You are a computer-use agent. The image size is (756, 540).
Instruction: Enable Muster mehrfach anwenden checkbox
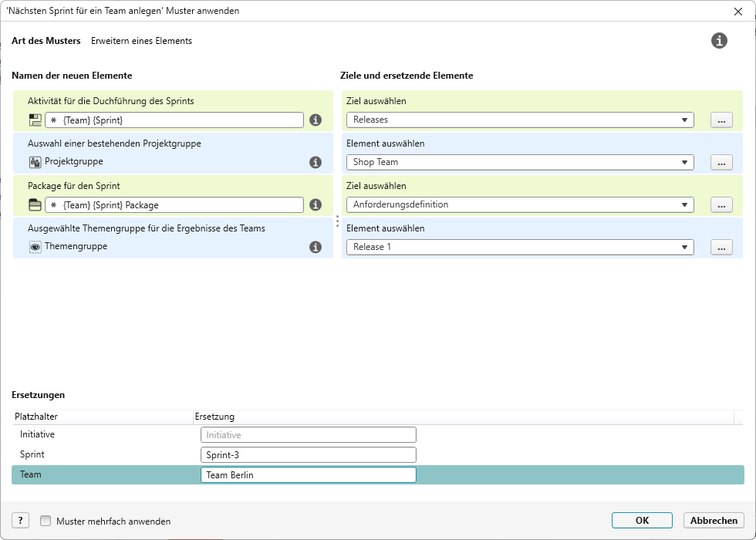(x=46, y=521)
